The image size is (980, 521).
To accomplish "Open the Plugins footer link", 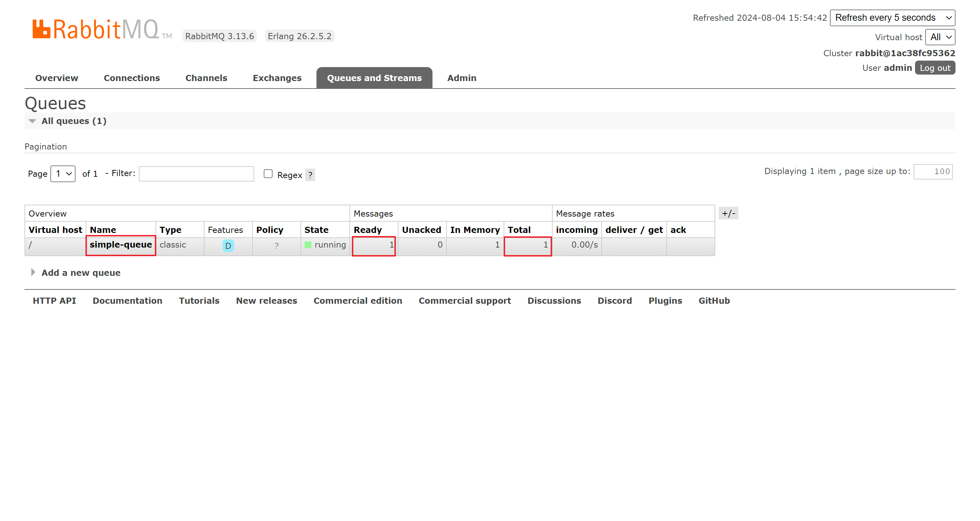I will pyautogui.click(x=665, y=301).
